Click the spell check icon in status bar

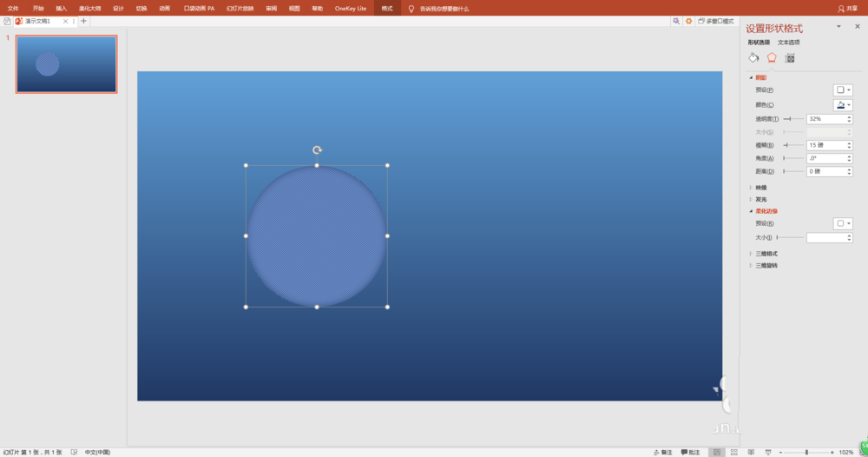pos(74,452)
